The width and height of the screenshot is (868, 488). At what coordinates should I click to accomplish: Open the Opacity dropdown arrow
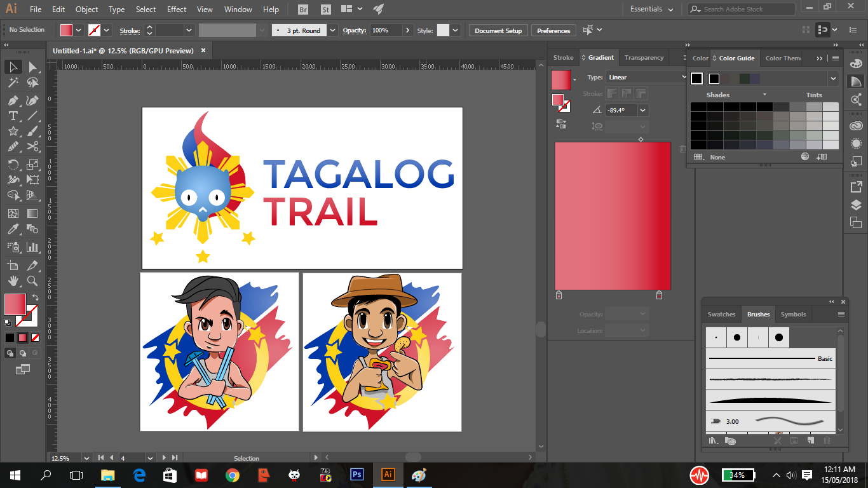[x=407, y=30]
